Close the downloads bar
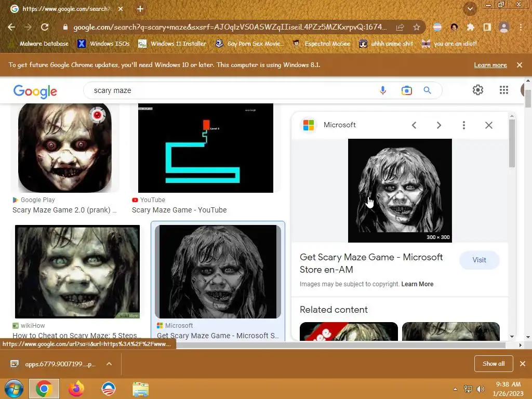 523,364
